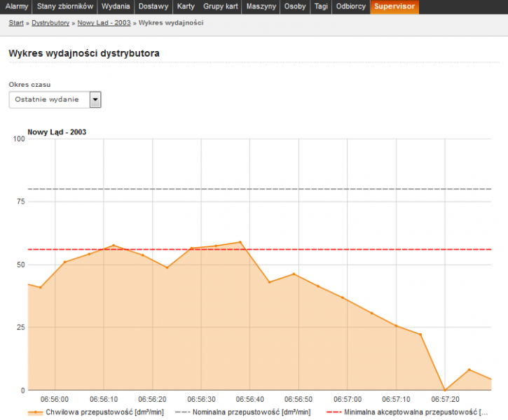508x420 pixels.
Task: Go to the Osoby tab
Action: (x=295, y=6)
